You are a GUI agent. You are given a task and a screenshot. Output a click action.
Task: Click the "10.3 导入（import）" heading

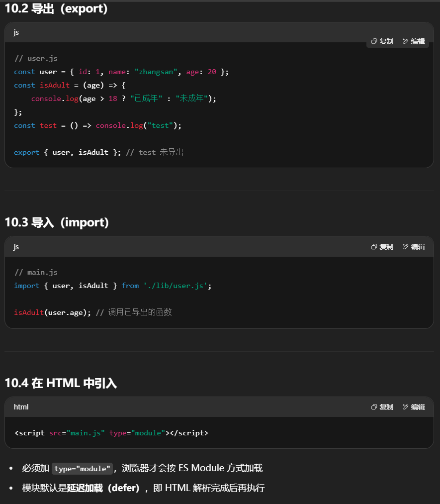(57, 222)
